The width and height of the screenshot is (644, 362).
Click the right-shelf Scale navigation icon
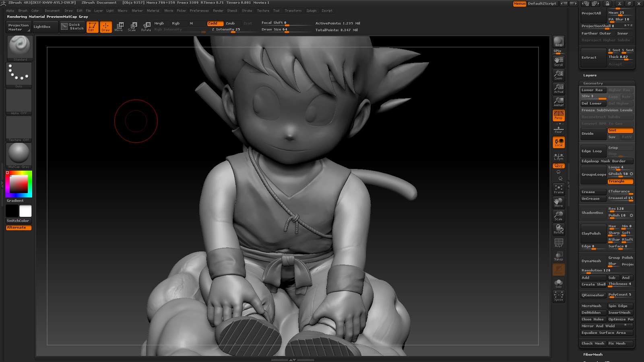pos(559,216)
